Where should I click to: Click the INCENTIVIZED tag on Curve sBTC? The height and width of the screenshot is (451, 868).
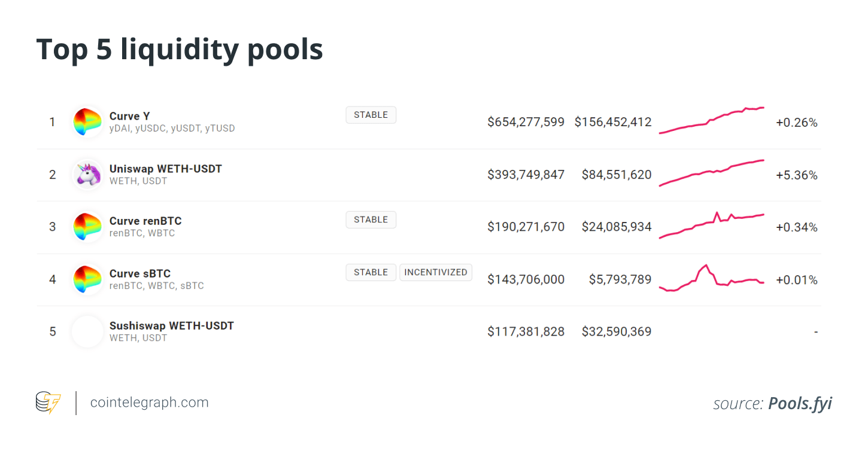(436, 272)
